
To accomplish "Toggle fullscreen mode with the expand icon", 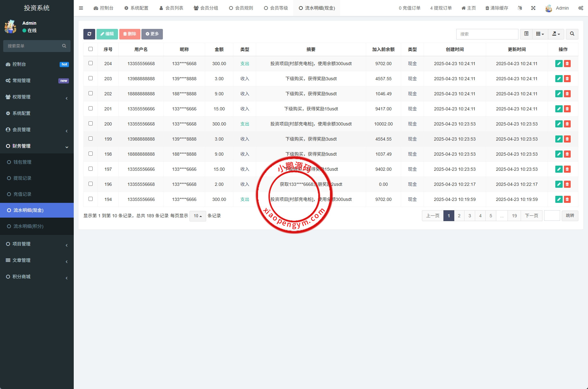I will click(x=533, y=8).
